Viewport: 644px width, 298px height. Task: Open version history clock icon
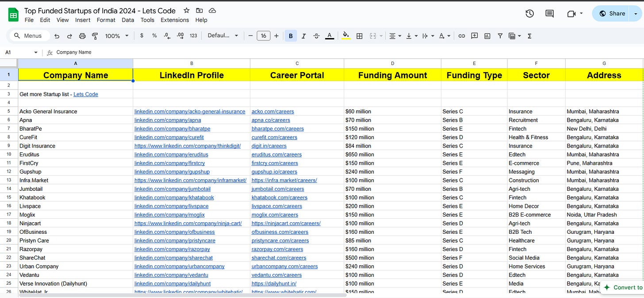coord(529,14)
